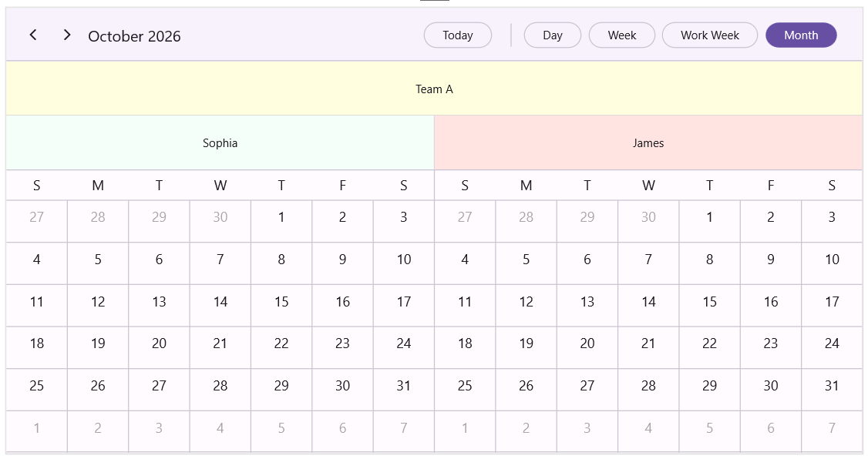Click the M weekday header under Sophia
This screenshot has width=868, height=459.
point(98,186)
